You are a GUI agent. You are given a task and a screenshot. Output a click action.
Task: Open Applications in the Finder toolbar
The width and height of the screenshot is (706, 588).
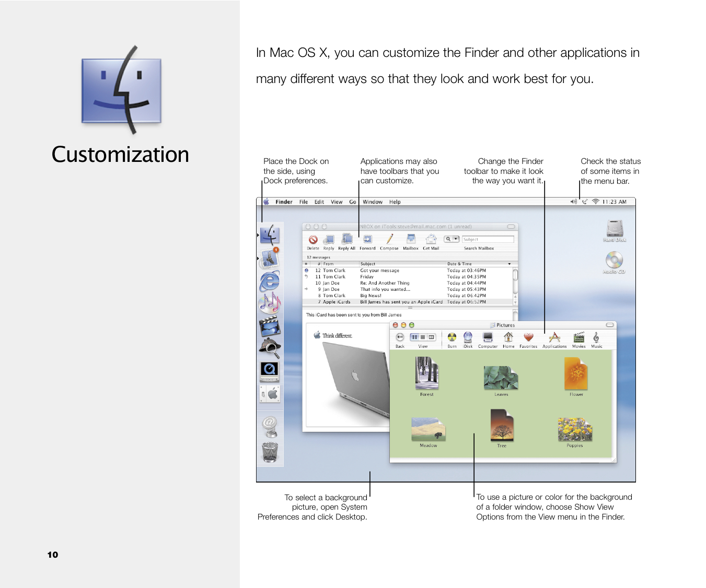click(554, 340)
